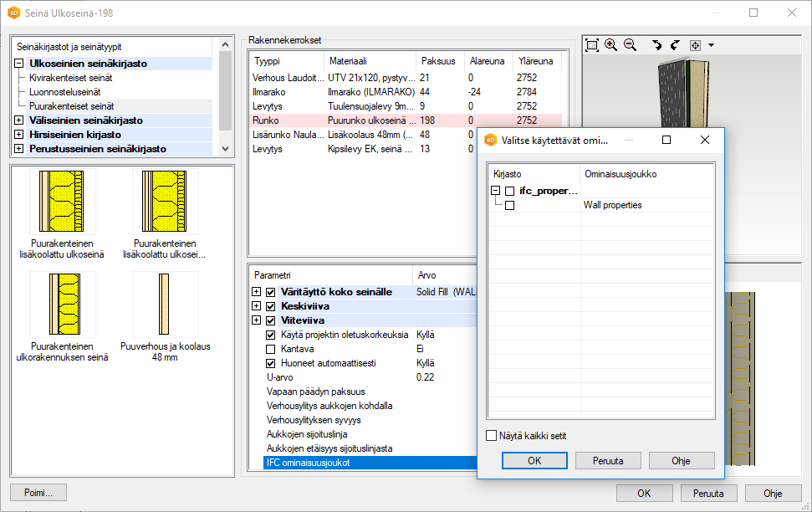812x512 pixels.
Task: Select Puuverhous ja koolaus 48 mm wall type
Action: coord(165,305)
